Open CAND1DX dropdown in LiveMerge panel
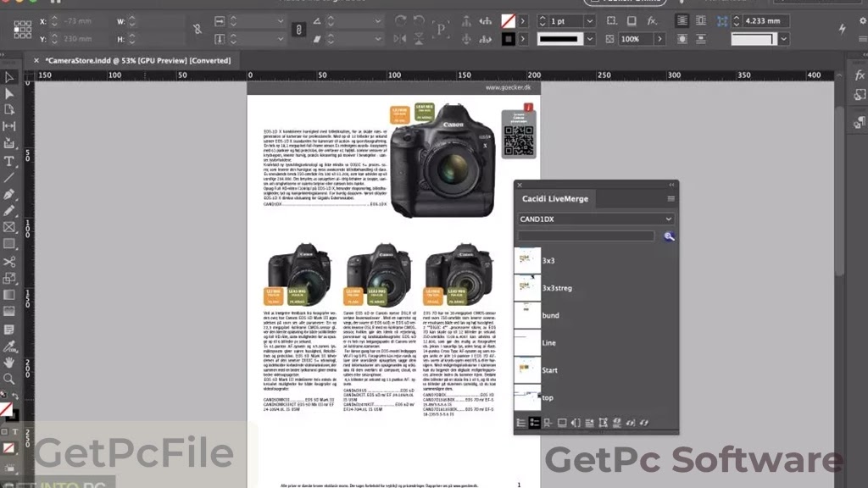868x488 pixels. 596,219
